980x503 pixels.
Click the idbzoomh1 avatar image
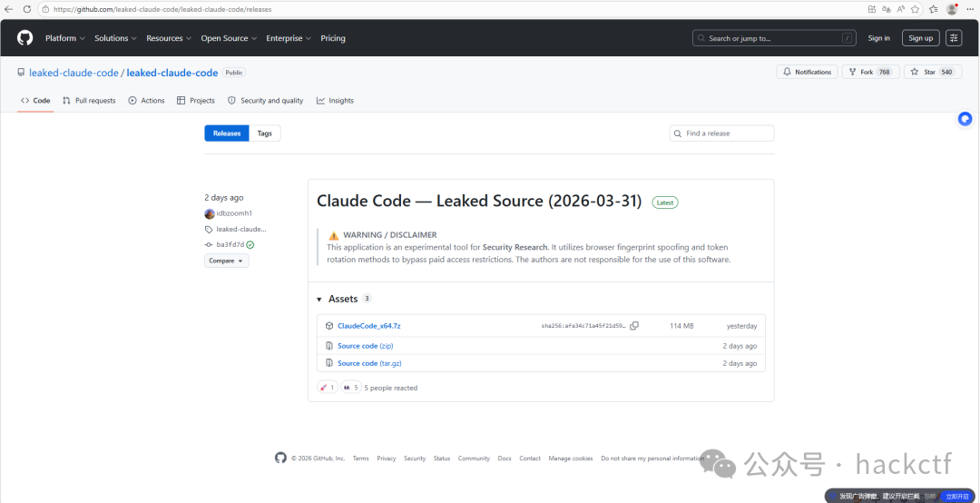pos(210,213)
